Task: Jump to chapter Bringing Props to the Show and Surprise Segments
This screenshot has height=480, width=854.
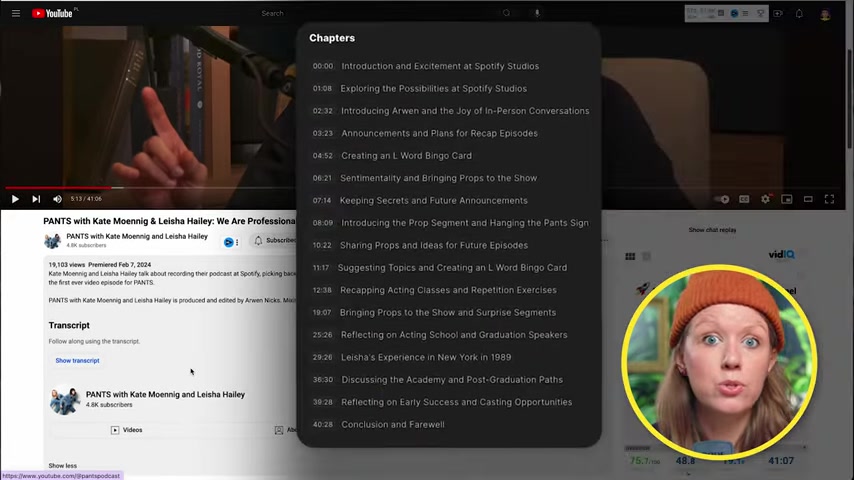Action: pos(448,312)
